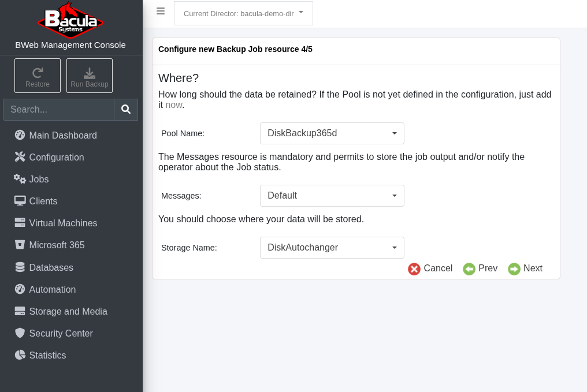Click the green Prev arrow icon

(469, 269)
